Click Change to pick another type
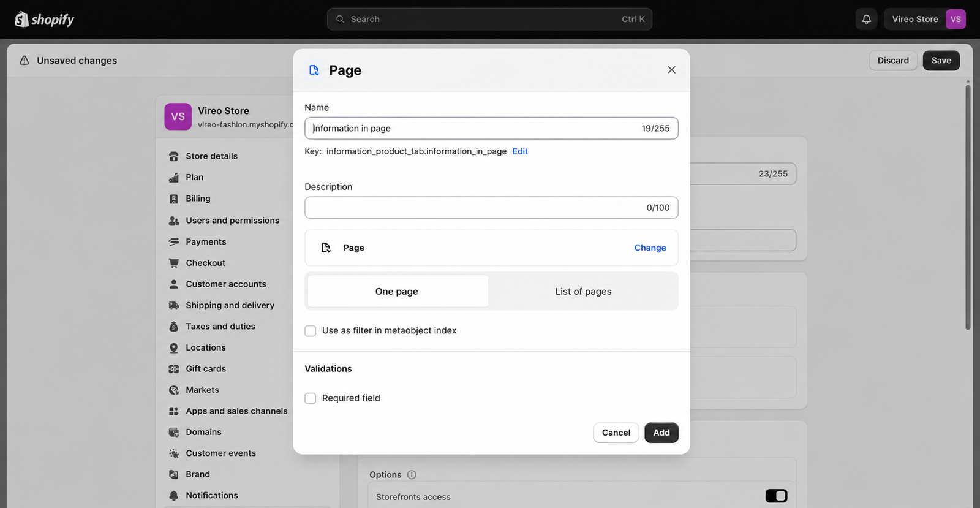The image size is (980, 508). (x=650, y=248)
